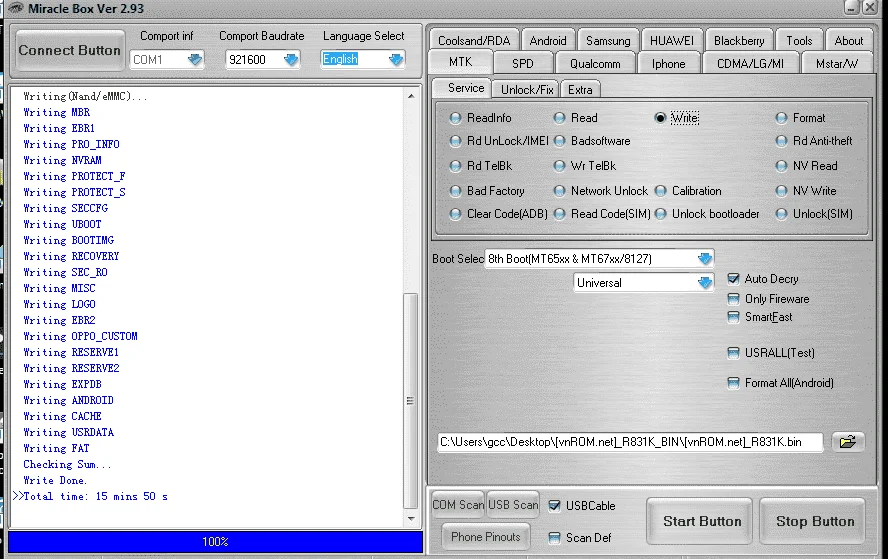This screenshot has height=559, width=888.
Task: Open the Extra sub-tab
Action: (x=580, y=89)
